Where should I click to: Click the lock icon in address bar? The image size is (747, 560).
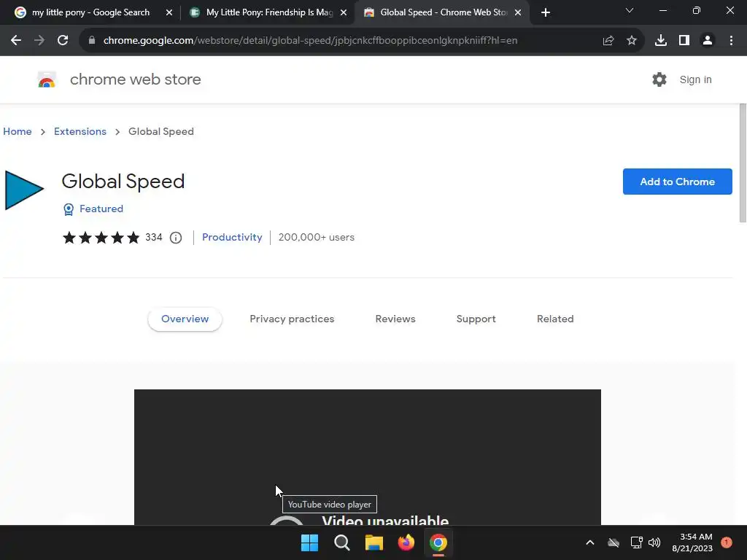pos(92,41)
